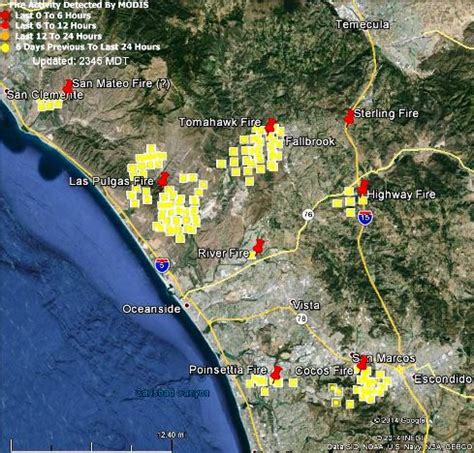Viewport: 474px width, 453px height.
Task: Click the Interstate 5 highway shield
Action: pyautogui.click(x=162, y=265)
